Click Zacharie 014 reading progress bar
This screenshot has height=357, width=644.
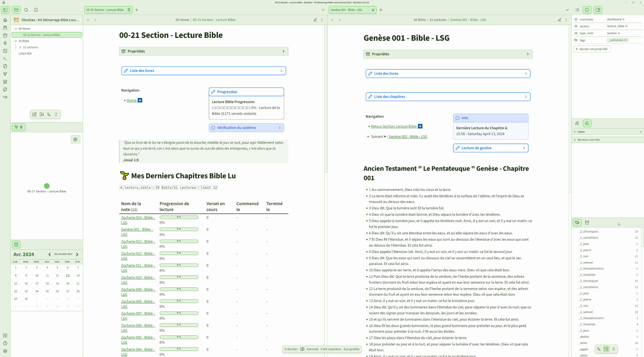179,217
